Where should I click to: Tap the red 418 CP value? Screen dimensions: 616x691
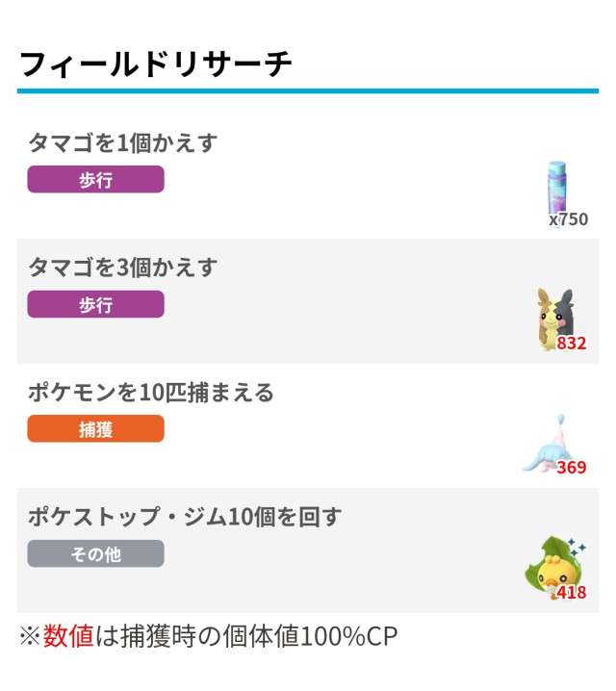[572, 593]
